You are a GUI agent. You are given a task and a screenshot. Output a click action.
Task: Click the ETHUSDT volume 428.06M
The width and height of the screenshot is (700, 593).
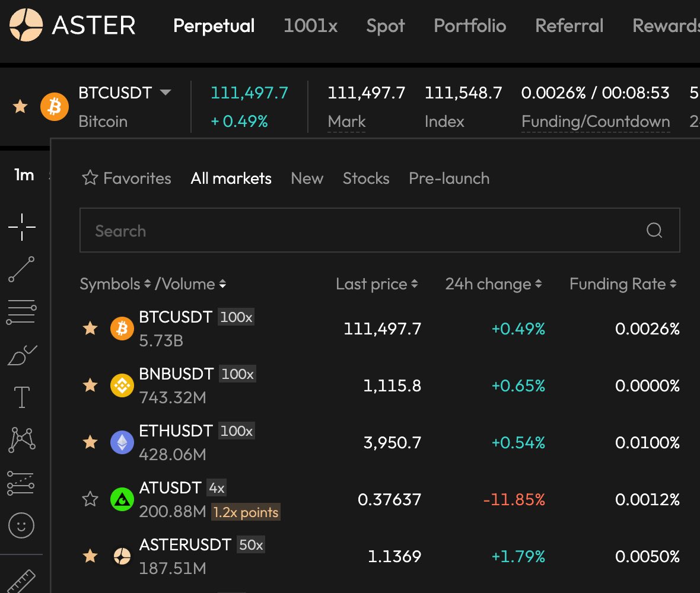click(172, 454)
